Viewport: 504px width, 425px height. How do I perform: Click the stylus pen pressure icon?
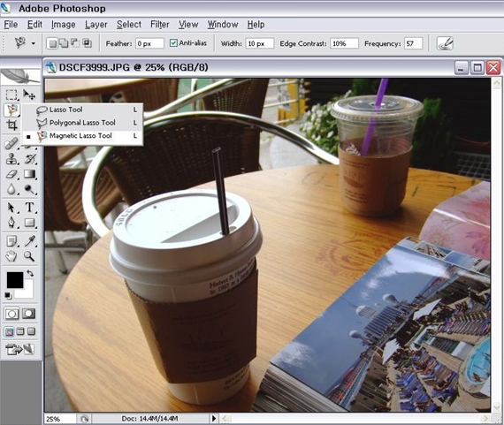point(445,43)
